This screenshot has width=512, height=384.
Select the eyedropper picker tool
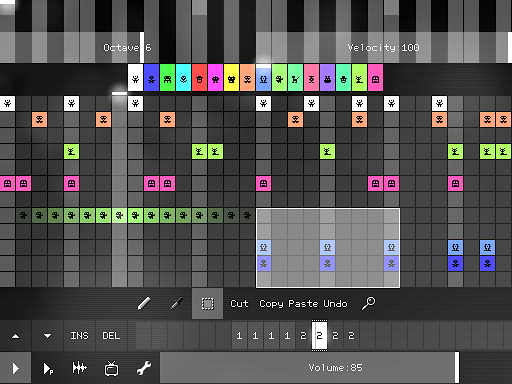point(176,303)
